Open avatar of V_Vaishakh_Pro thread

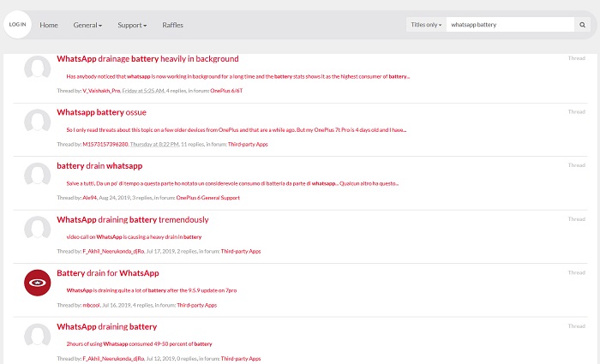pos(38,69)
